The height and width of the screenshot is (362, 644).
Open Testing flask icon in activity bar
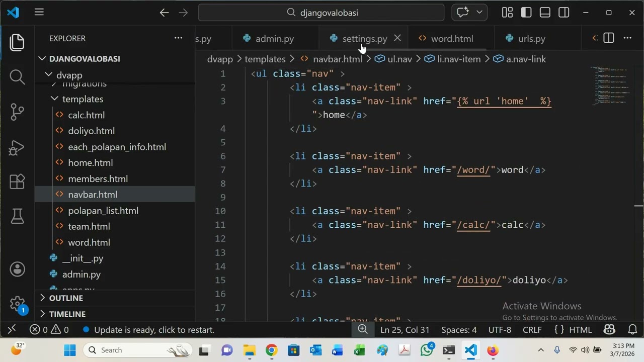[x=17, y=217]
